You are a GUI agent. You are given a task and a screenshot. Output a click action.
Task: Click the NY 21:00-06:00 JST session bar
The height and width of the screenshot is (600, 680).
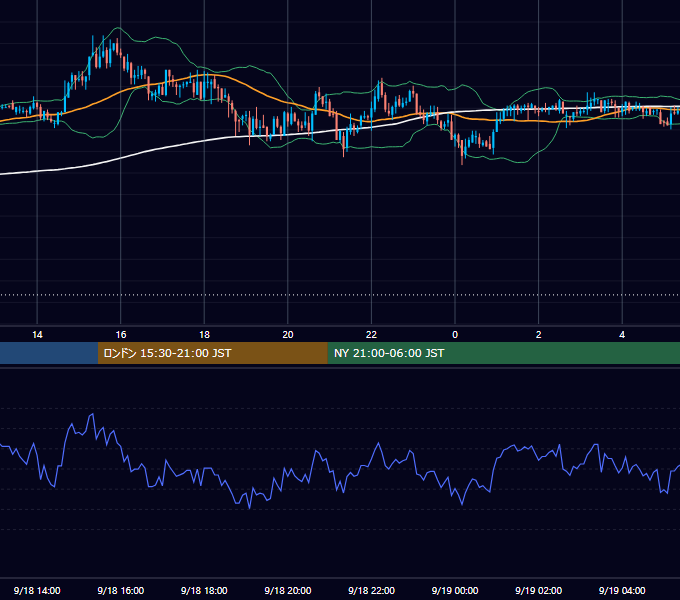click(503, 353)
